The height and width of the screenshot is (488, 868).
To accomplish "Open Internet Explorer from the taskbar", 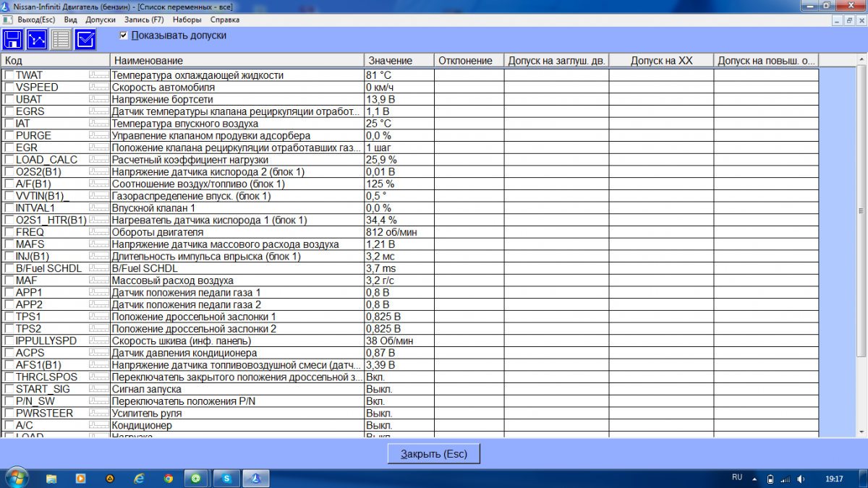I will click(x=139, y=479).
